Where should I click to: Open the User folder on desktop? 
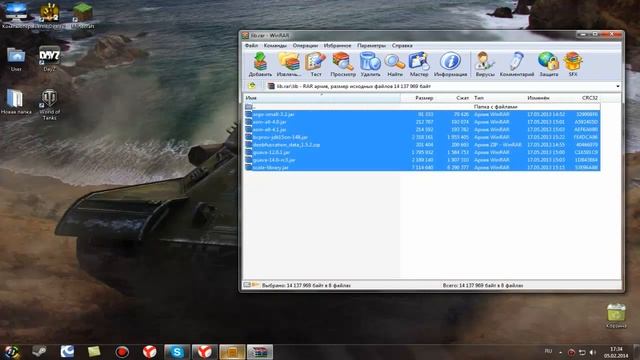click(16, 59)
